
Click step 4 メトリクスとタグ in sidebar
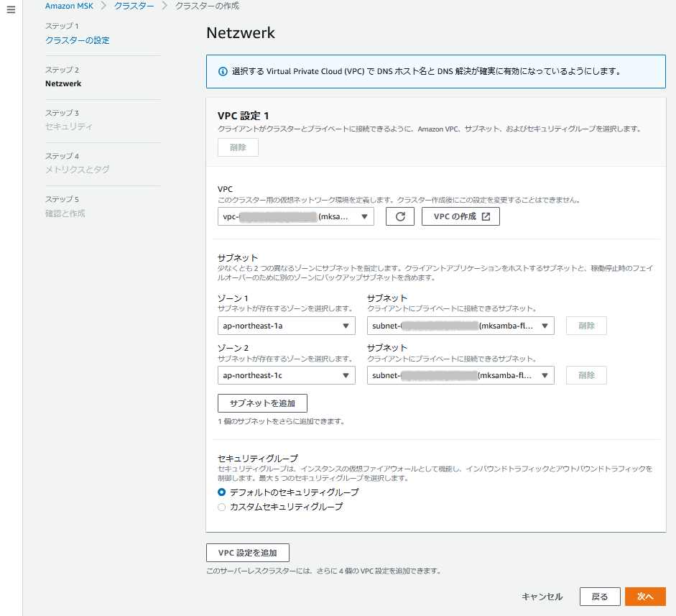77,170
